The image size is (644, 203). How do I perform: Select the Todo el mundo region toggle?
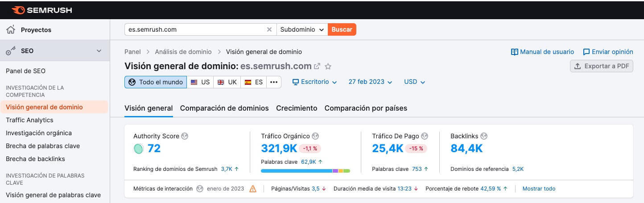[155, 82]
